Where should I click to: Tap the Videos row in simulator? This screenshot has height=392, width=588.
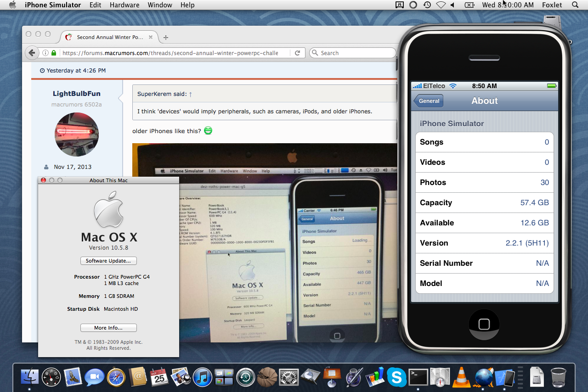point(484,162)
